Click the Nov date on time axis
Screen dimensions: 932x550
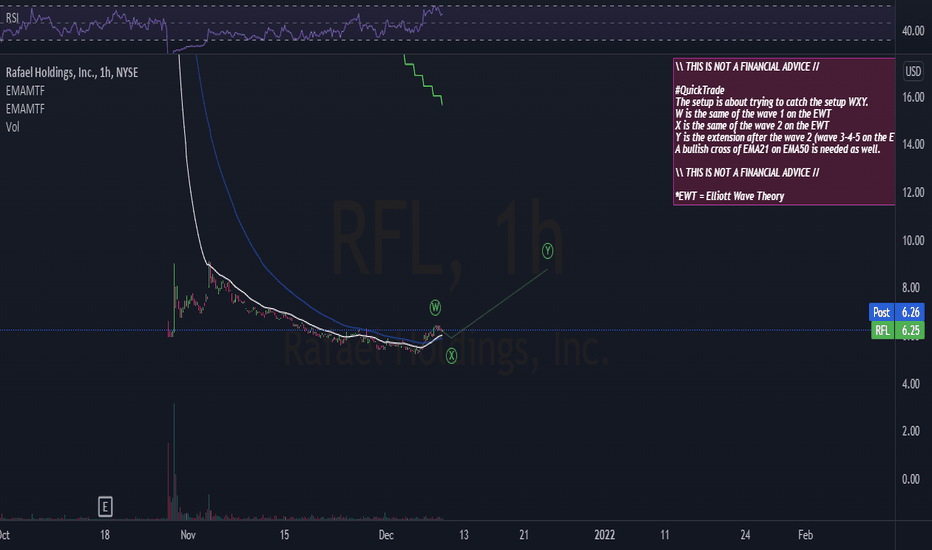pyautogui.click(x=188, y=535)
